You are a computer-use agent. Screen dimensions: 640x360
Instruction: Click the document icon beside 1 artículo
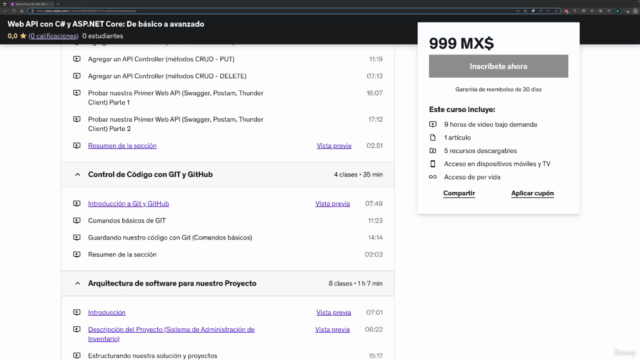tap(433, 138)
